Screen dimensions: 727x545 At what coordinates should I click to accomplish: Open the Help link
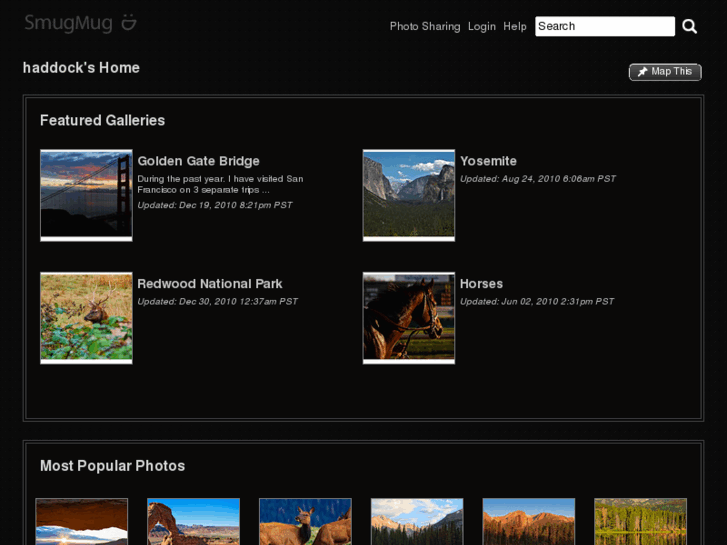515,27
